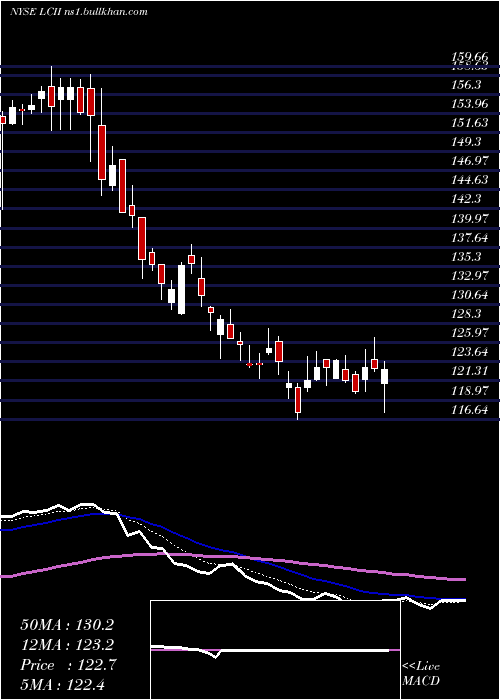Click the long red candle near 139.97

142,238
